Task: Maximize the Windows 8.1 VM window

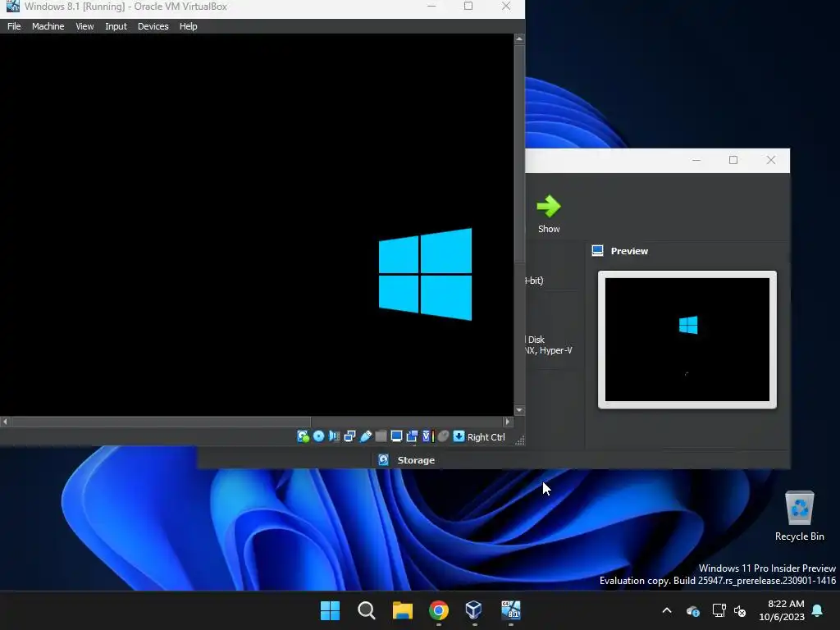Action: tap(468, 6)
